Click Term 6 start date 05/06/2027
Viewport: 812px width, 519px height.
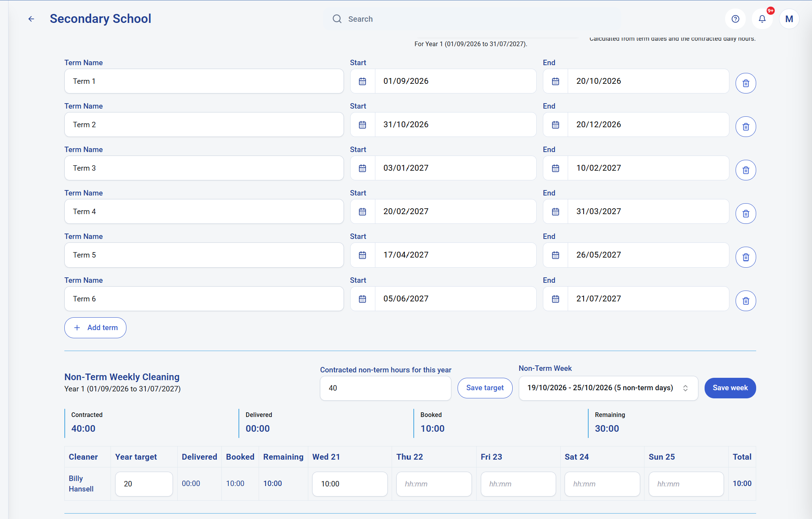tap(456, 299)
